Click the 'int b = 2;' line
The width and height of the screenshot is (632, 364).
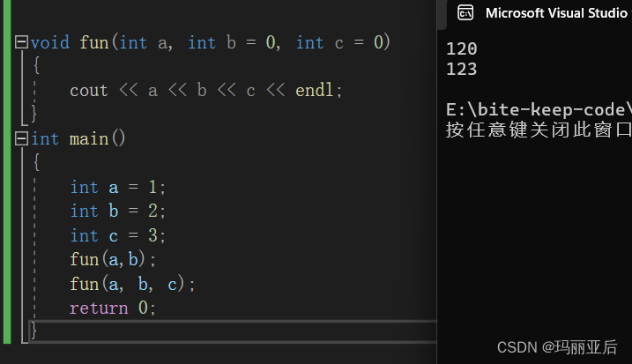118,212
